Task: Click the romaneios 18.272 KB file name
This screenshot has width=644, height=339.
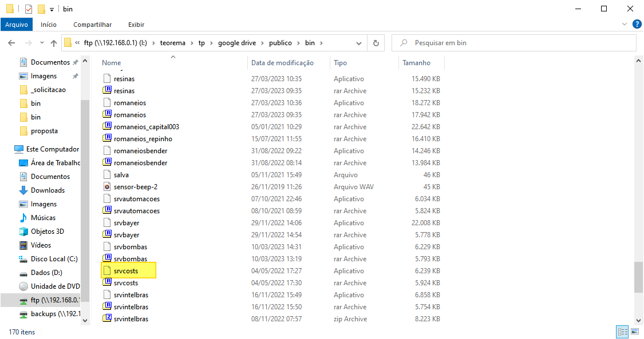Action: 130,103
